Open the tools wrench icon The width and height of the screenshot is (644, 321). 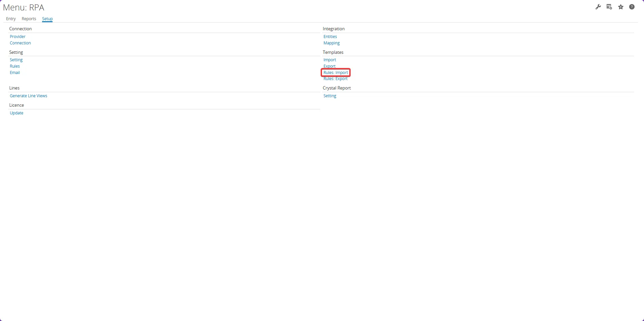click(x=598, y=7)
